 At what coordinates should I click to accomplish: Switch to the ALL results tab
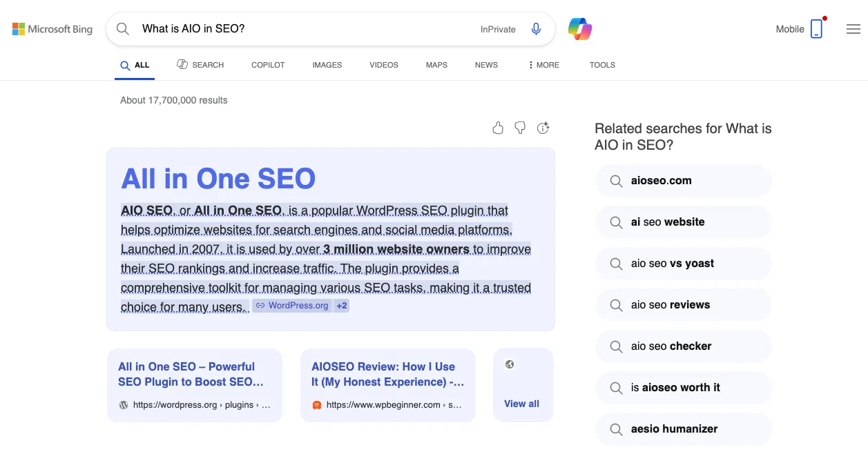[x=135, y=65]
